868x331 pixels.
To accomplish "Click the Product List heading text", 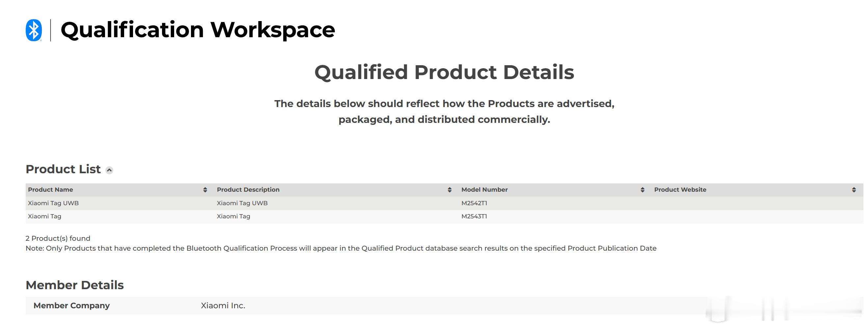I will 63,169.
